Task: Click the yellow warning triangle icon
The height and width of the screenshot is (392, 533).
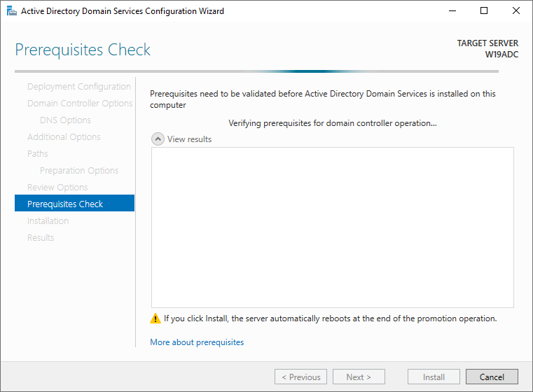Action: pos(155,318)
